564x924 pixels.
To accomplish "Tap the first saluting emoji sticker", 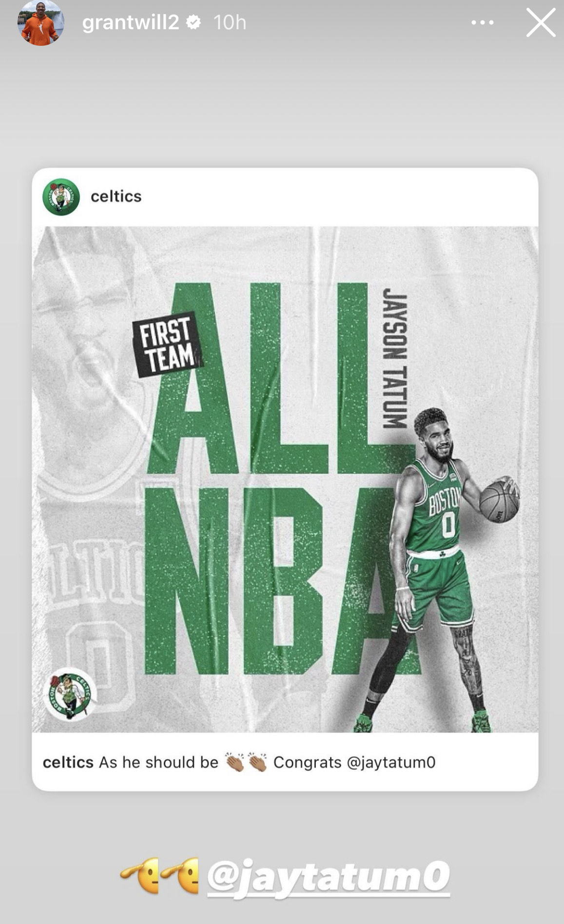I will click(x=140, y=875).
